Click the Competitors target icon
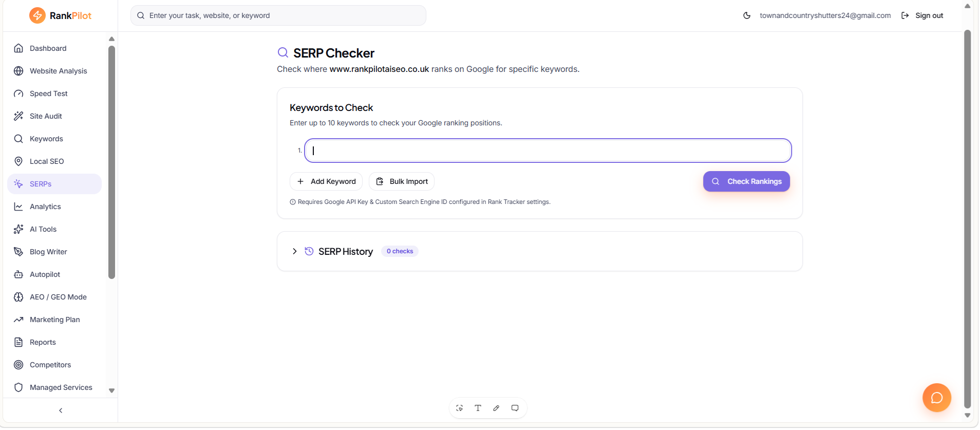980x430 pixels. 18,365
